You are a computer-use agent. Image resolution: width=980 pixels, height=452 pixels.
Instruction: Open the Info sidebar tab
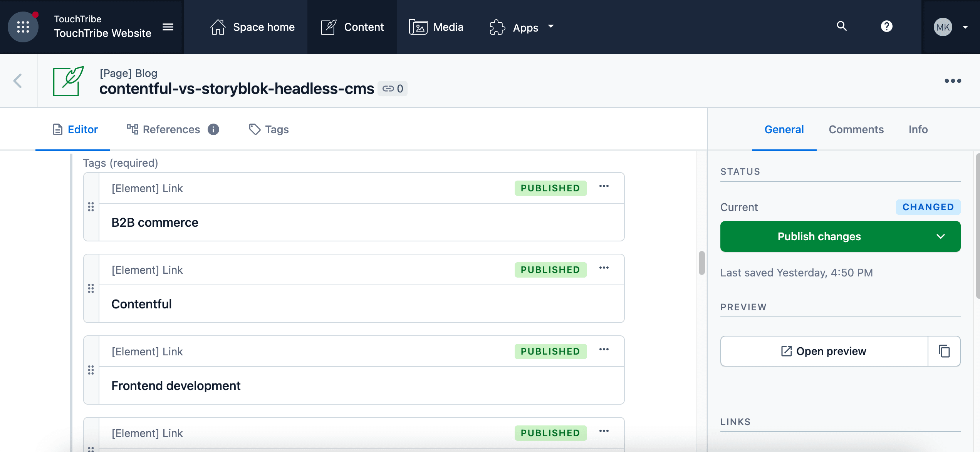tap(918, 129)
